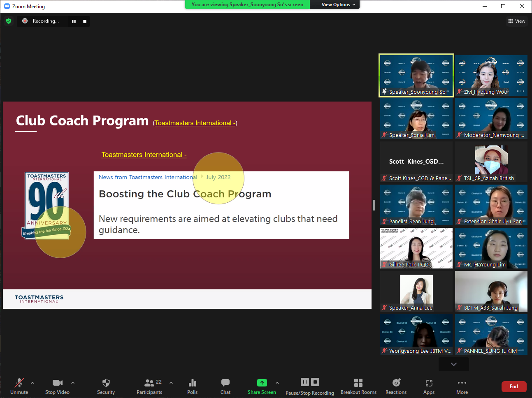The height and width of the screenshot is (398, 532).
Task: Stop recording via top-left indicator
Action: click(85, 21)
